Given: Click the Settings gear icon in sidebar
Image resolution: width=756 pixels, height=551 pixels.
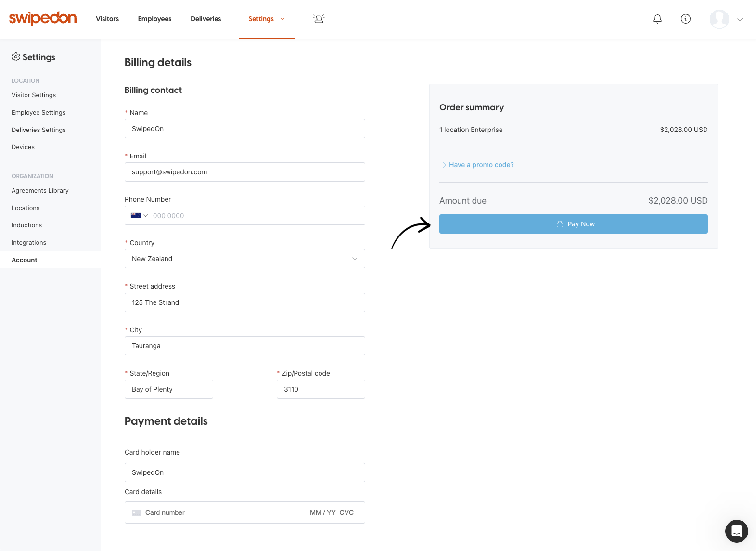Looking at the screenshot, I should coord(16,57).
